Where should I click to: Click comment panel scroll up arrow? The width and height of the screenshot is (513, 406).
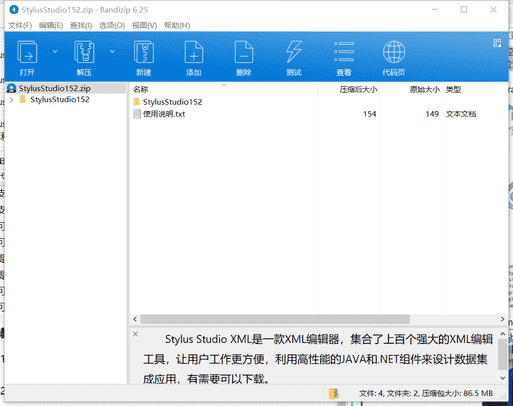click(502, 334)
